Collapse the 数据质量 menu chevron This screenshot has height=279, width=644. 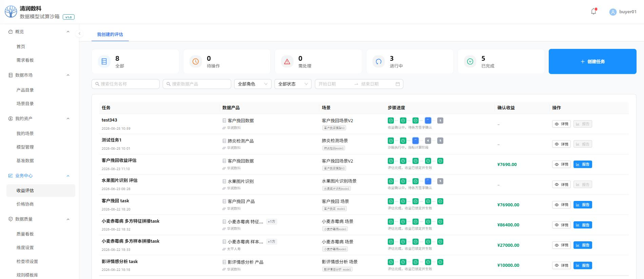(x=68, y=219)
